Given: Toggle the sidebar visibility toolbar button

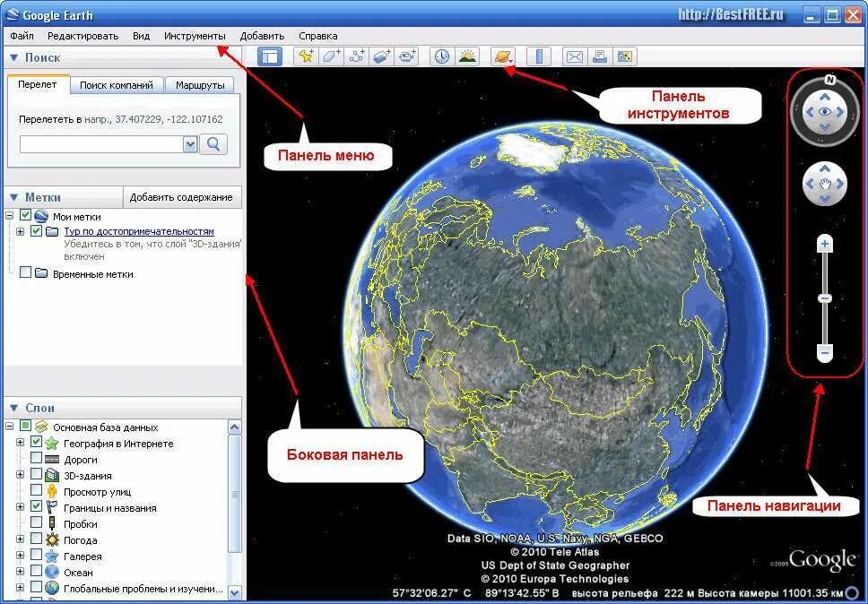Looking at the screenshot, I should [x=270, y=56].
